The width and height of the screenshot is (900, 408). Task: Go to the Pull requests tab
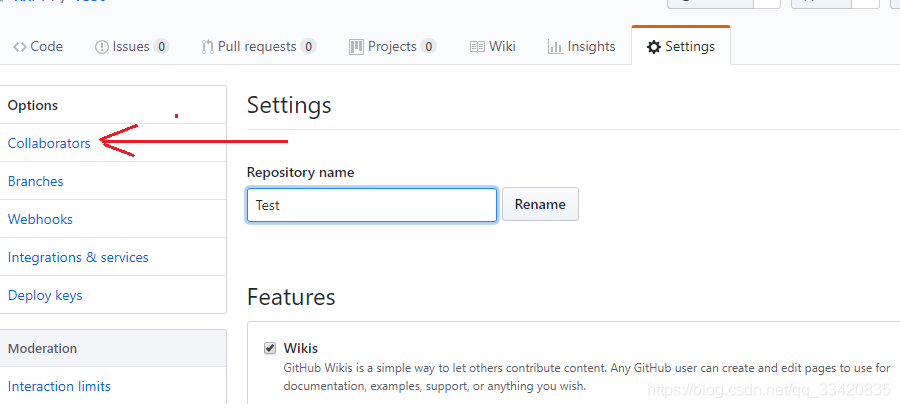[258, 46]
